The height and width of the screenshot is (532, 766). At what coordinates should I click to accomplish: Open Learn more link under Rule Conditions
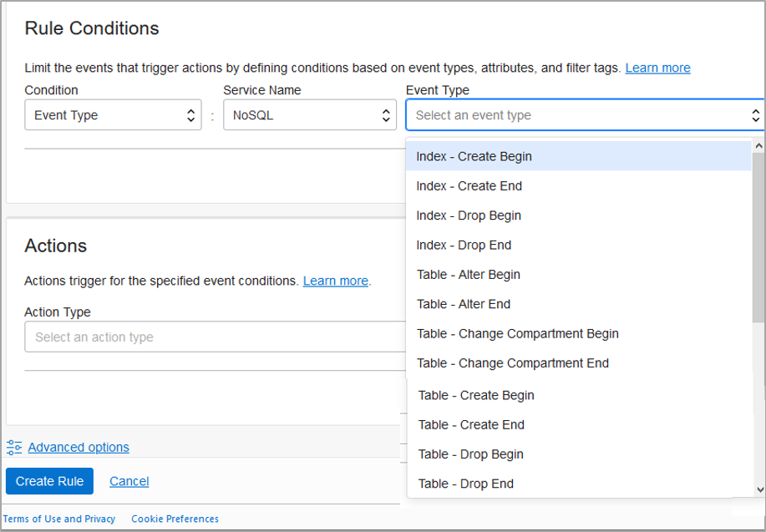point(657,68)
